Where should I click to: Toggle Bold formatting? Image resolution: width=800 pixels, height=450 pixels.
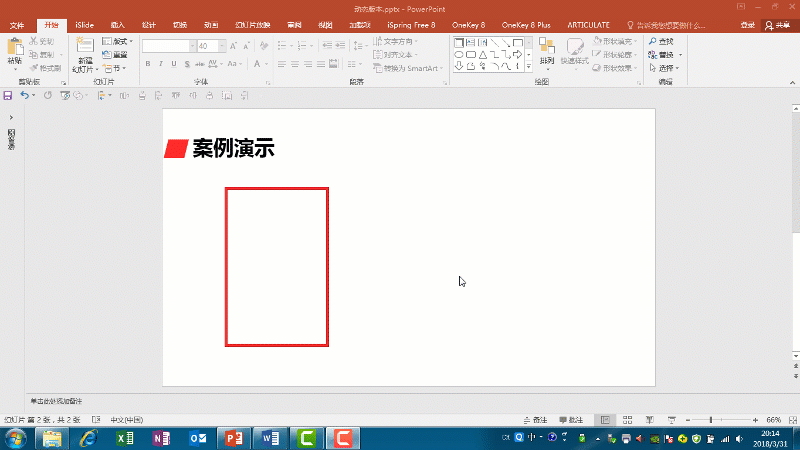pyautogui.click(x=148, y=64)
